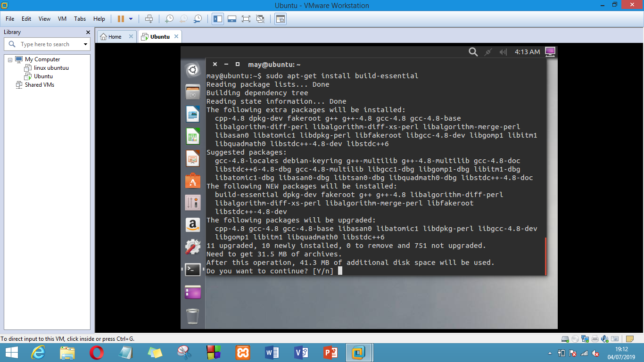Click the 4:13 AM clock indicator
644x362 pixels.
[x=527, y=52]
